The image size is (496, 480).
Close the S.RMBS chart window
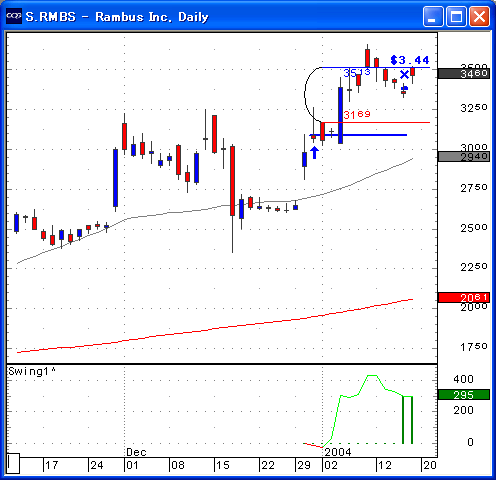click(479, 16)
